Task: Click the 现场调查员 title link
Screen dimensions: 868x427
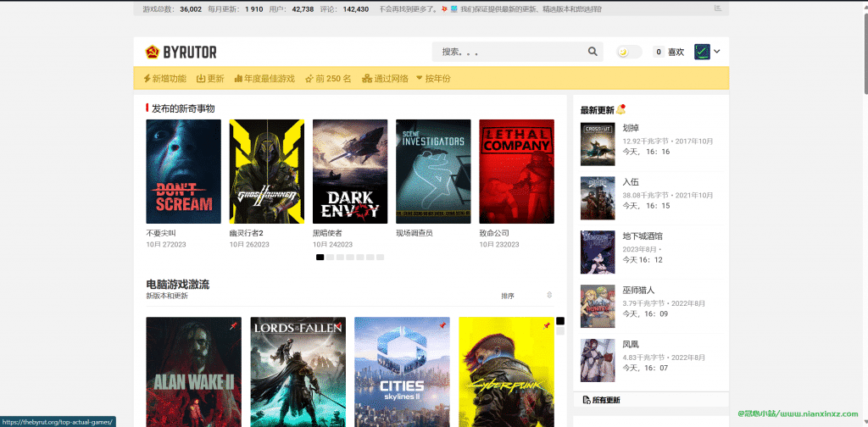Action: pyautogui.click(x=414, y=234)
